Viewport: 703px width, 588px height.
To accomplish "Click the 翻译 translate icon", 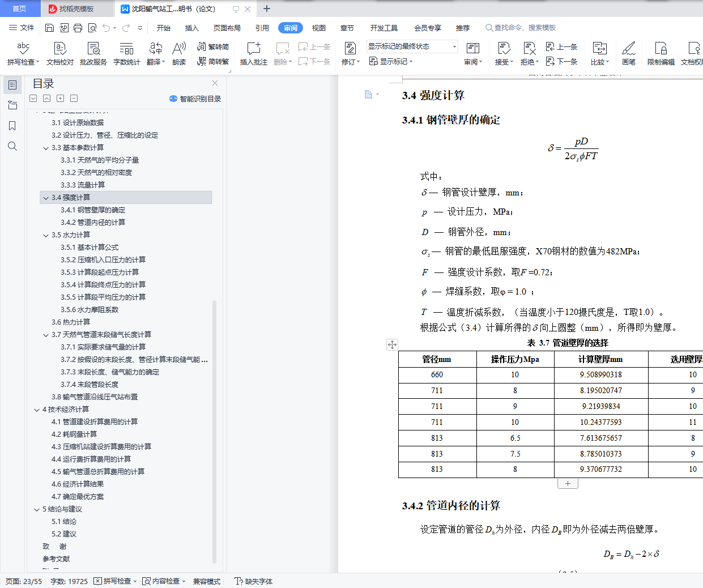I will click(x=155, y=49).
